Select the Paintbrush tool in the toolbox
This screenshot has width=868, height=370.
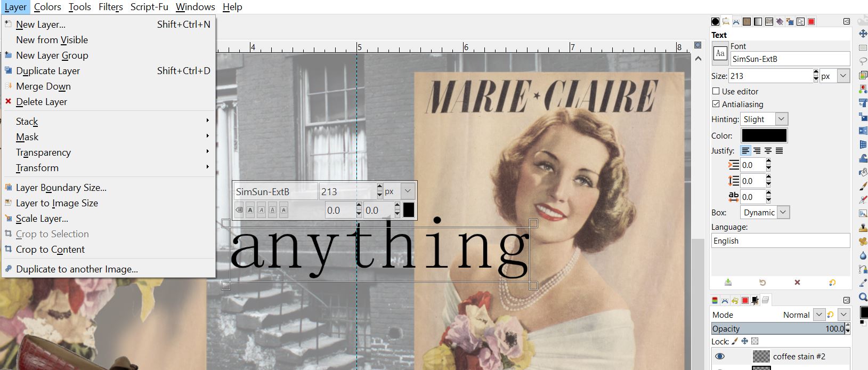pos(863,187)
